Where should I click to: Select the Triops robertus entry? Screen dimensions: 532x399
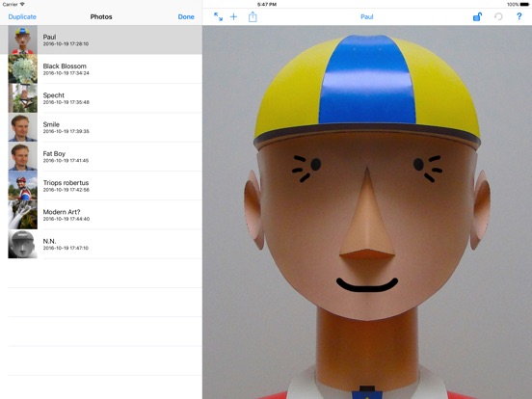tap(101, 186)
